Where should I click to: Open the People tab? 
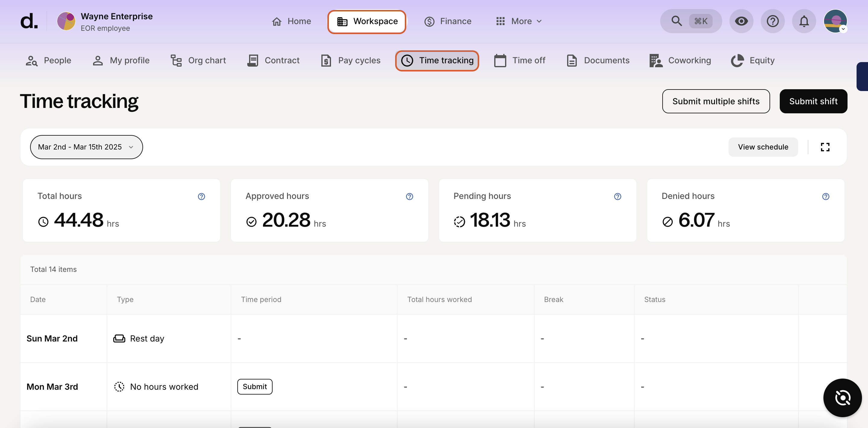(x=48, y=60)
